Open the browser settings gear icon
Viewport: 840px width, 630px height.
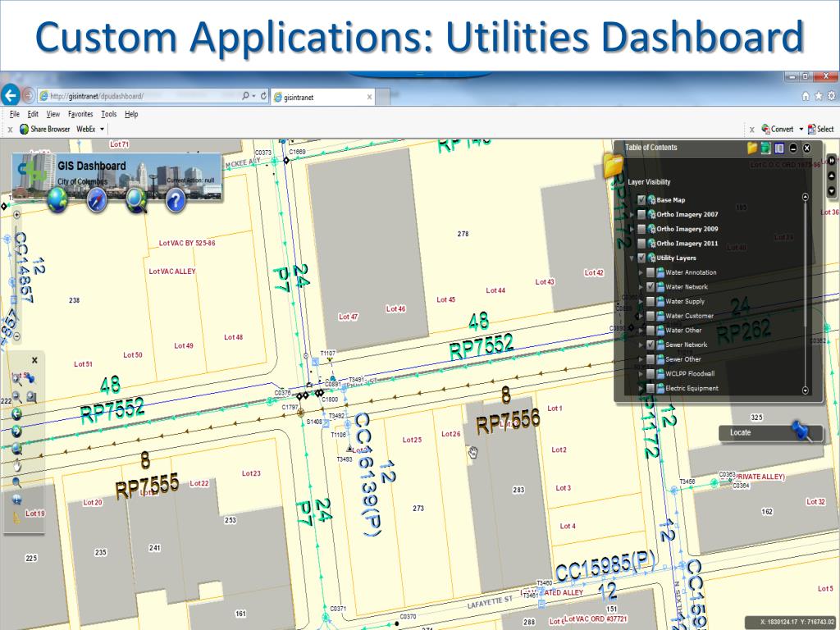tap(832, 96)
